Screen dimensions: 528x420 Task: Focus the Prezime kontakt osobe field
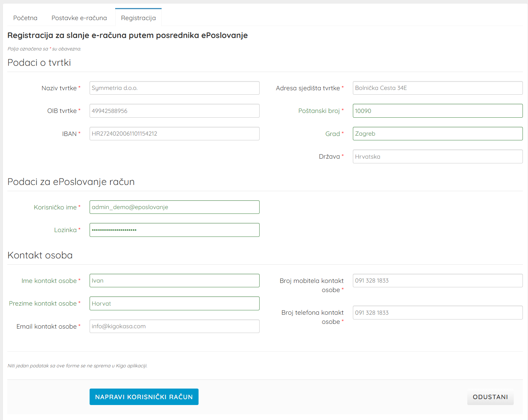174,303
